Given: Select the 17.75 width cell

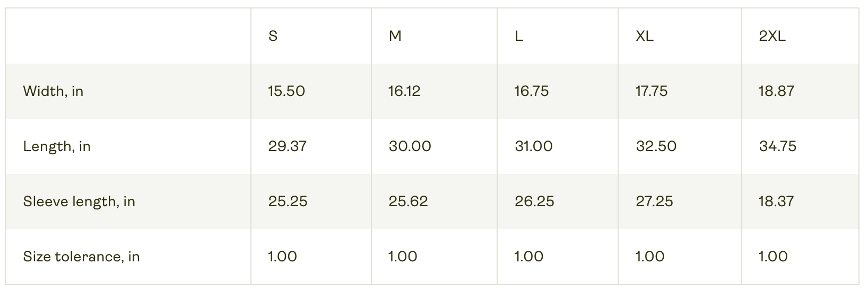Looking at the screenshot, I should (x=652, y=91).
